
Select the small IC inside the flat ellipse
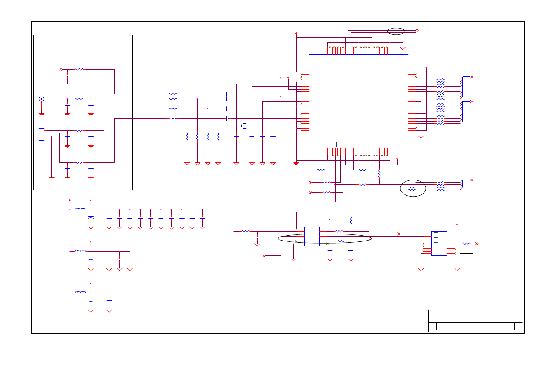tap(312, 236)
